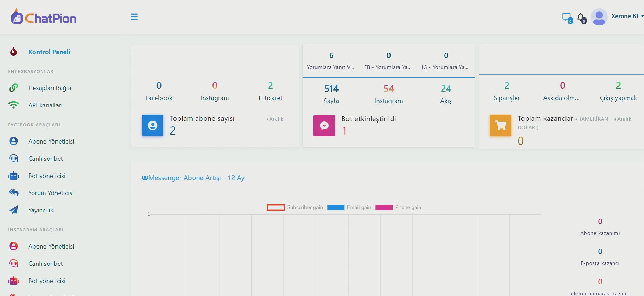
Task: Toggle sidebar with the hamburger menu icon
Action: (x=134, y=17)
